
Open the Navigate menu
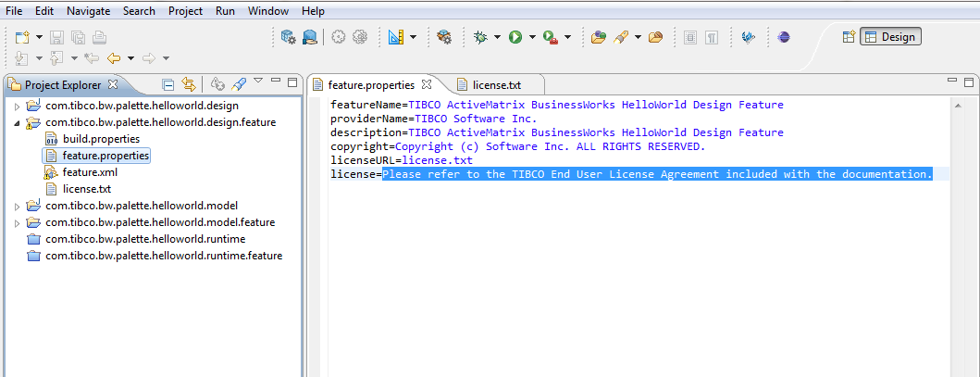tap(88, 11)
